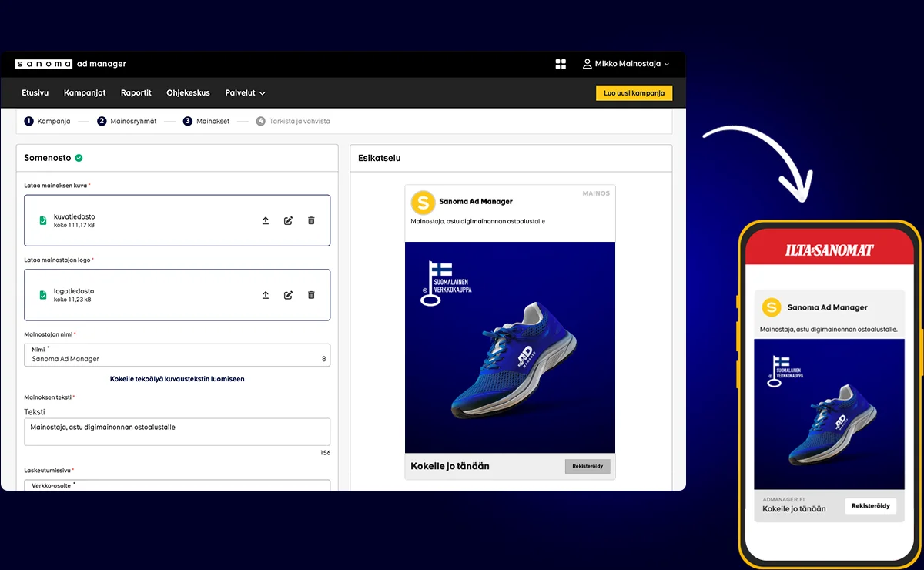Open Mikko Mainostaja user menu
The width and height of the screenshot is (924, 570).
(625, 65)
